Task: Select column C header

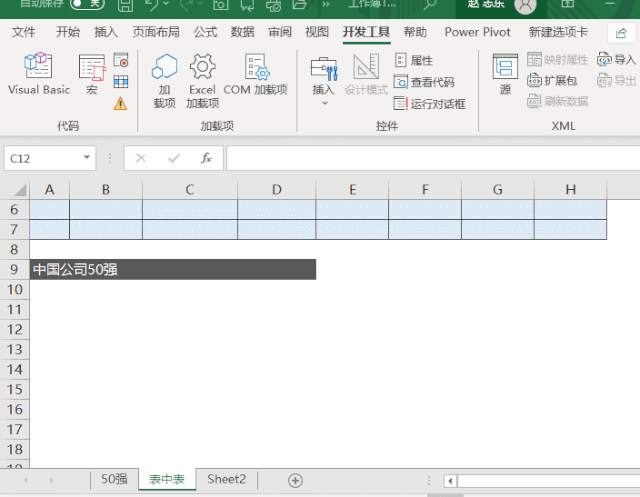Action: (x=190, y=190)
